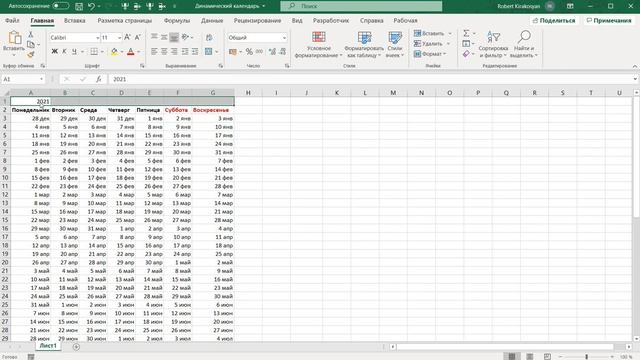This screenshot has width=640, height=360.
Task: Open Font dialog launcher in 'Шрифт' group
Action: coord(142,66)
